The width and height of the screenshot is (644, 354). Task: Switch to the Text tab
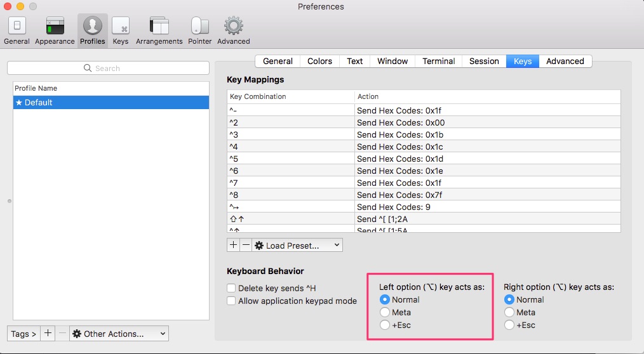pos(354,61)
